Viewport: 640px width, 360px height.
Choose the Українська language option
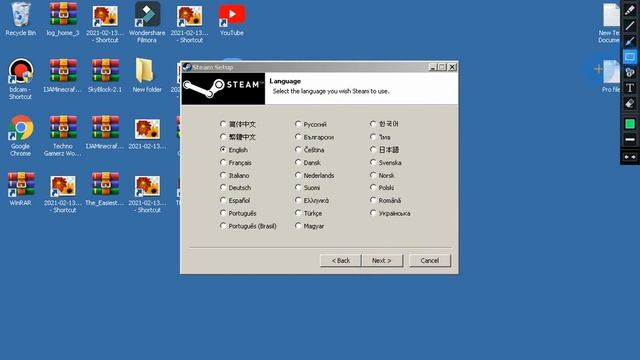point(373,213)
